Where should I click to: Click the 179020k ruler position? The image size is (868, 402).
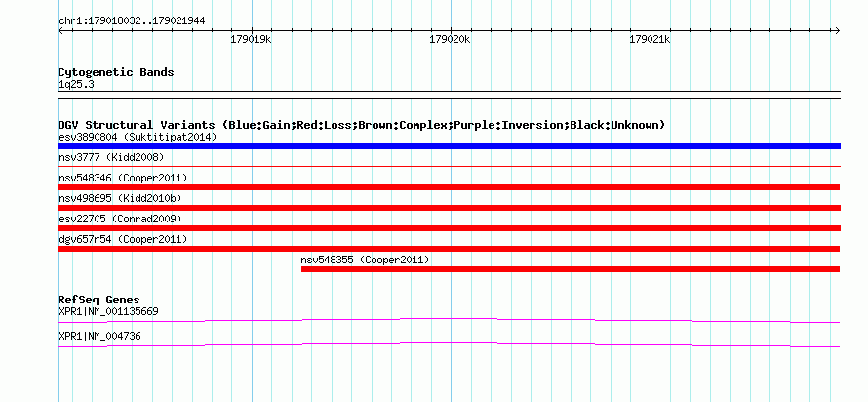[x=450, y=39]
